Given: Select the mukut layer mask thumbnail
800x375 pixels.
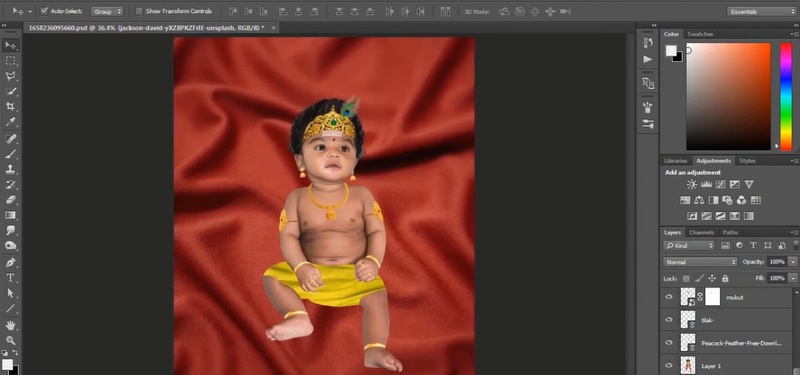Looking at the screenshot, I should click(x=712, y=296).
